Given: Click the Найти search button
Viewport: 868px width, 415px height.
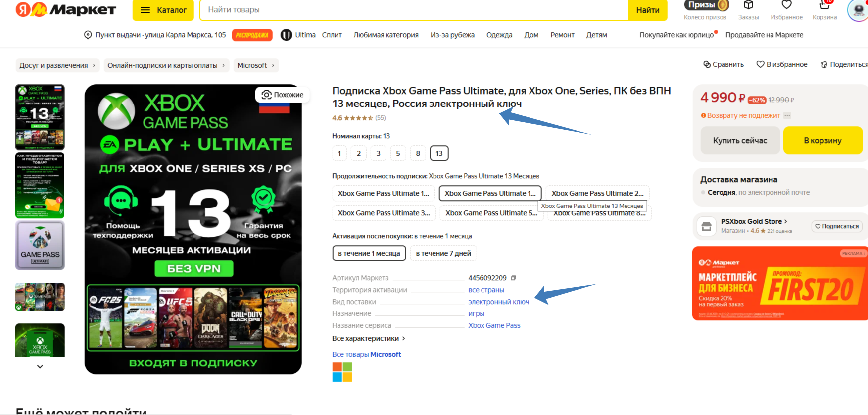Looking at the screenshot, I should pos(648,10).
